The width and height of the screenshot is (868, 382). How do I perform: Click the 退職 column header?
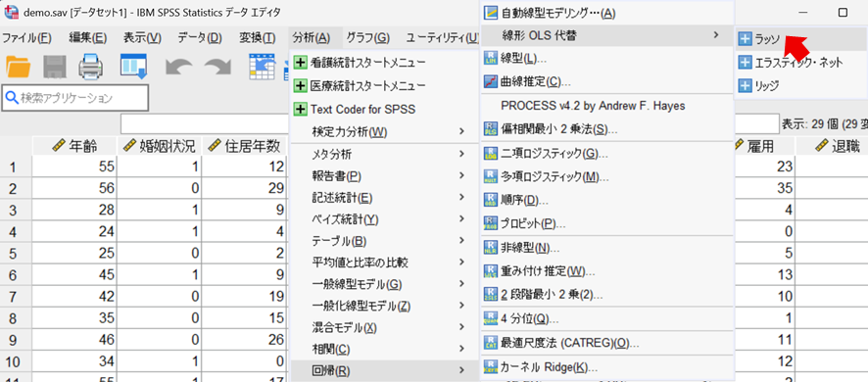pyautogui.click(x=832, y=146)
